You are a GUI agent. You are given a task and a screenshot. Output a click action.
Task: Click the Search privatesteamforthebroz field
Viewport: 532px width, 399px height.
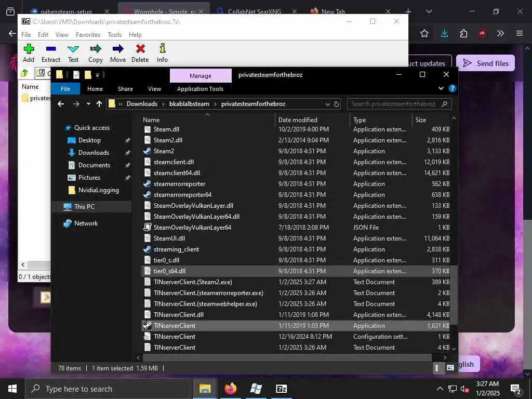click(x=400, y=104)
